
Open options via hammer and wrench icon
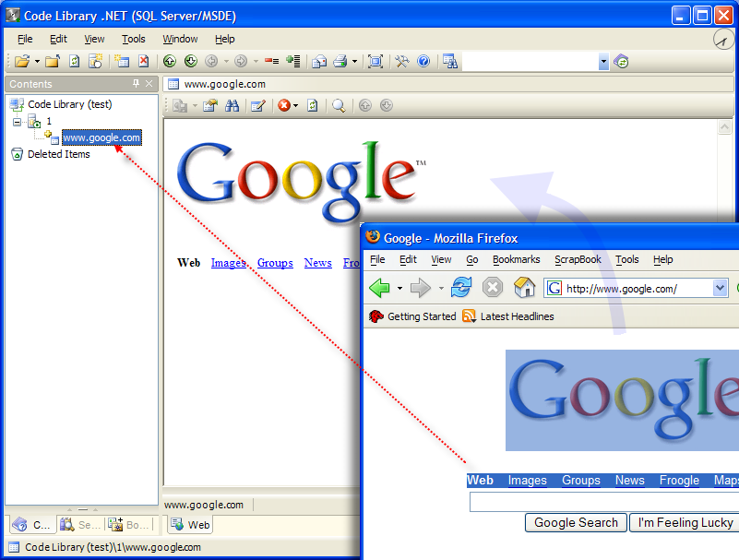pos(402,61)
